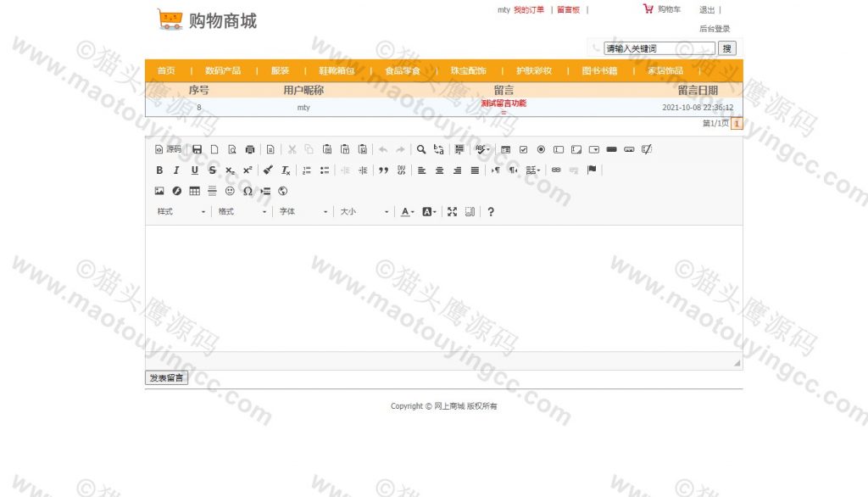The image size is (868, 497).
Task: Set text direction right to left
Action: (x=513, y=170)
